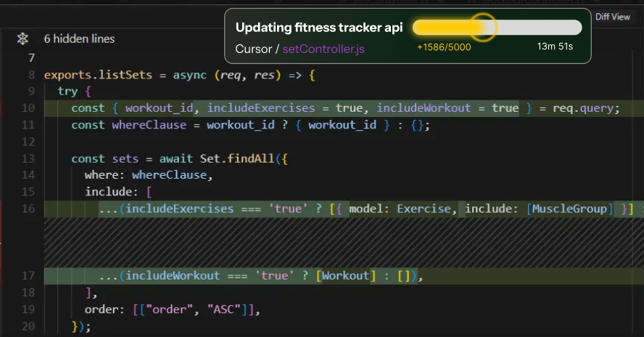Click 'whereClause' declaration on line 11
The image size is (644, 337).
tap(149, 125)
